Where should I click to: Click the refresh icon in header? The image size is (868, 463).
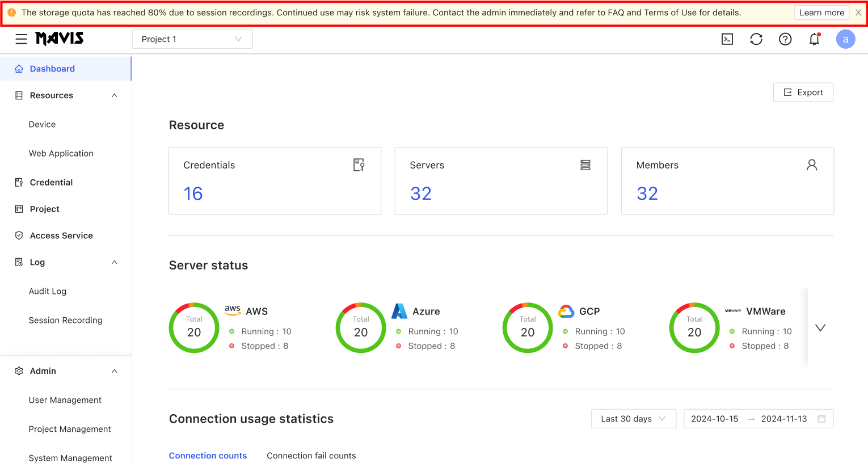[756, 39]
